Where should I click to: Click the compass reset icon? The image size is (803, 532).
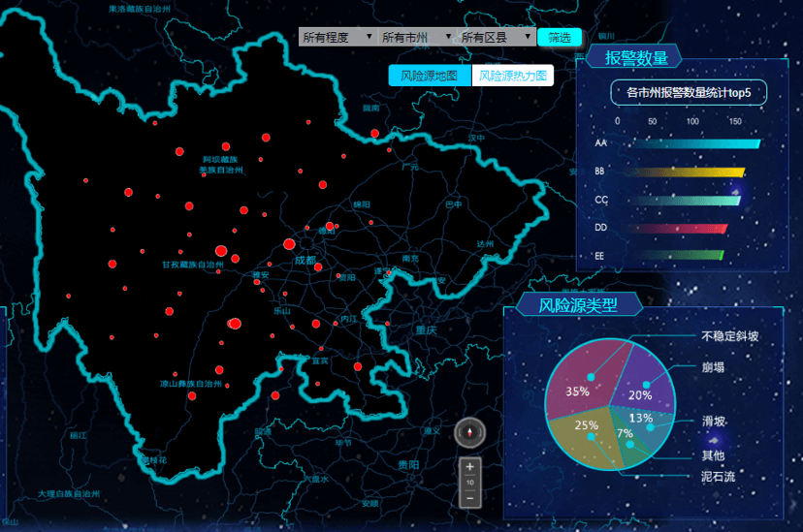(x=470, y=434)
